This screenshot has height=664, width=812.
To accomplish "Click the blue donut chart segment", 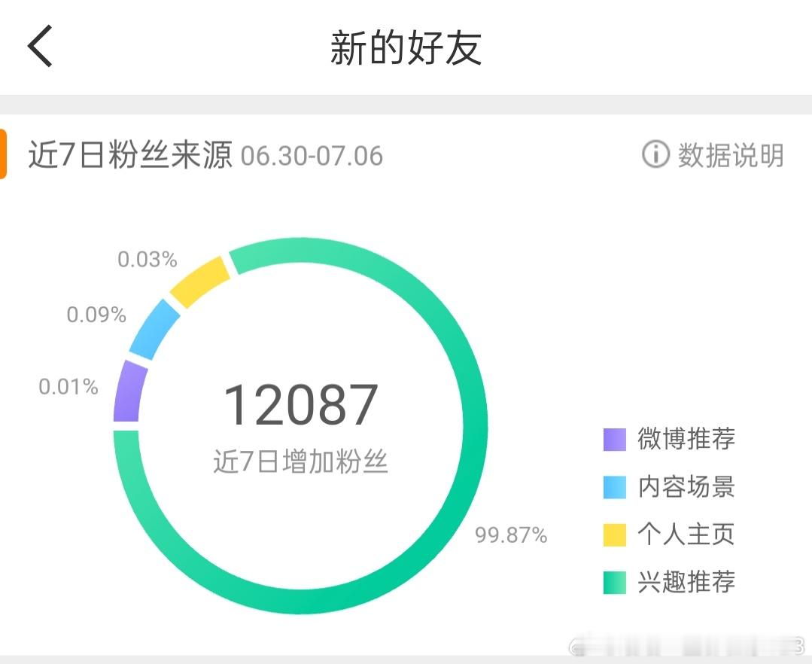I will (x=154, y=330).
